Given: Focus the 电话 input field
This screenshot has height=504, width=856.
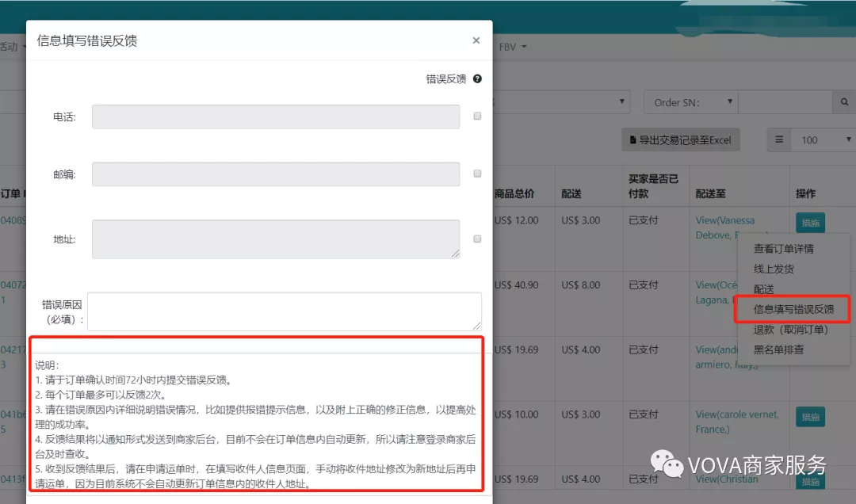Looking at the screenshot, I should [276, 116].
